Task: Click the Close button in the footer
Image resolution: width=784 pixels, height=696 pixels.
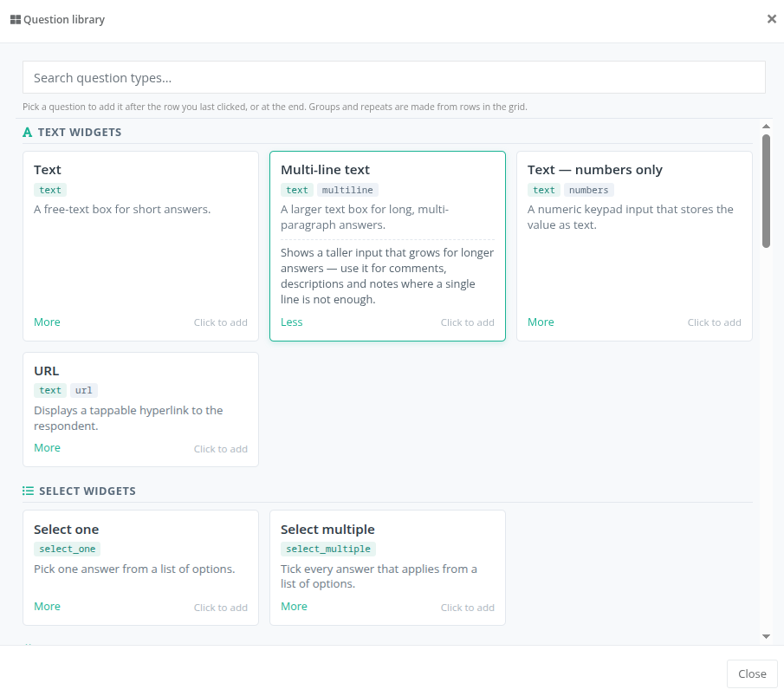Action: coord(752,673)
